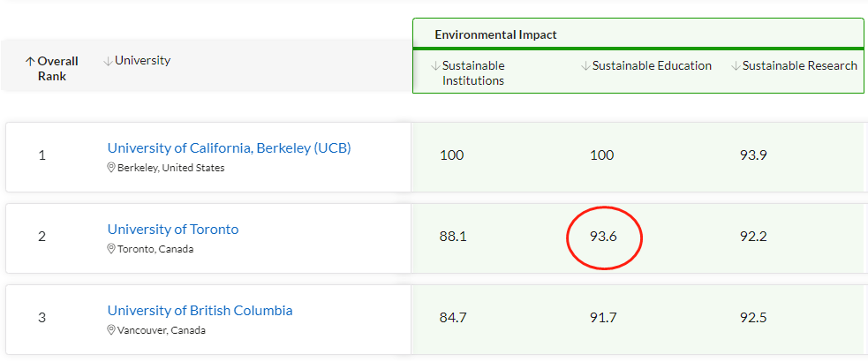This screenshot has width=868, height=362.
Task: Click rank number 1 in first row
Action: [x=42, y=156]
